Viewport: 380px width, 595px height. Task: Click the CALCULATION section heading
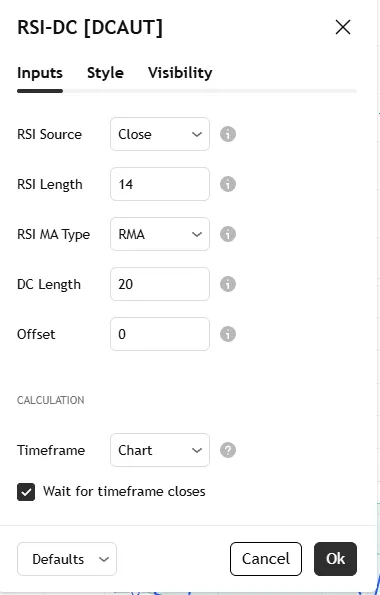click(50, 400)
